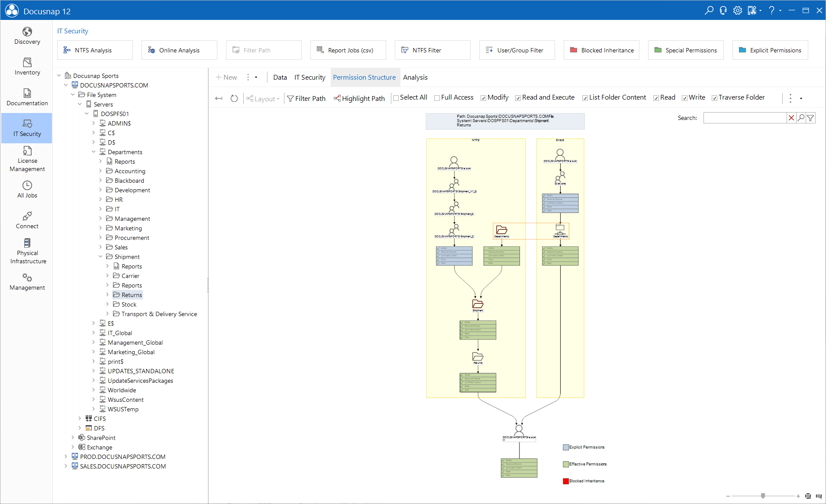Enable the Full Access checkbox
Image resolution: width=826 pixels, height=504 pixels.
(437, 98)
